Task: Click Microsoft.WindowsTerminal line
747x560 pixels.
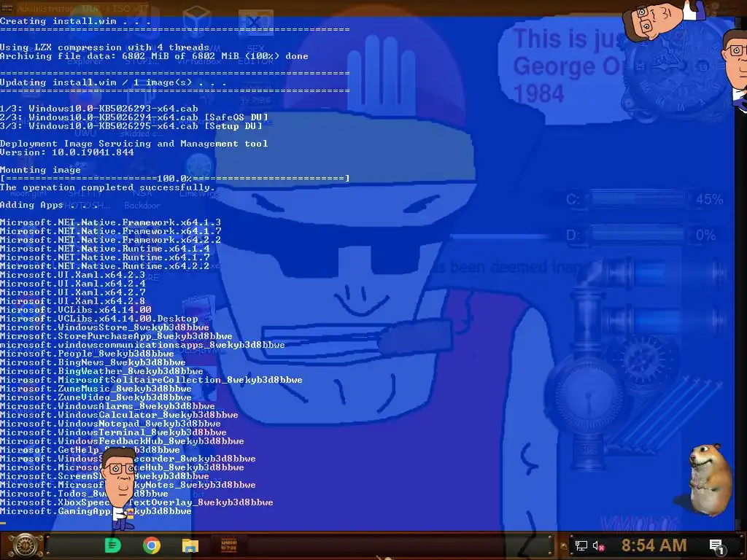Action: click(x=113, y=432)
